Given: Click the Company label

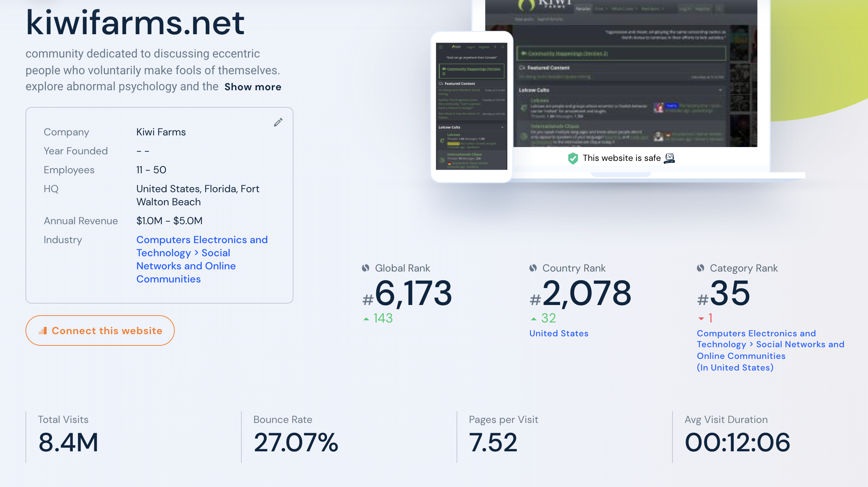Looking at the screenshot, I should point(66,132).
